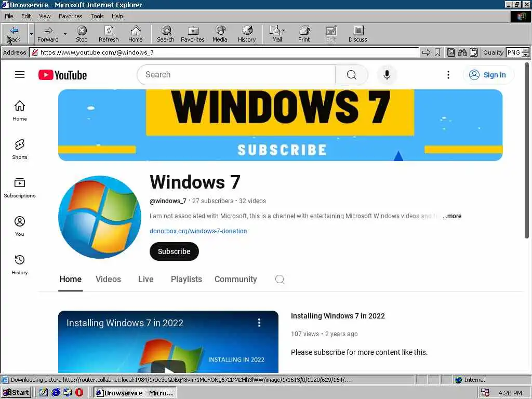Image resolution: width=532 pixels, height=399 pixels.
Task: Open the Favorites menu
Action: pos(70,16)
